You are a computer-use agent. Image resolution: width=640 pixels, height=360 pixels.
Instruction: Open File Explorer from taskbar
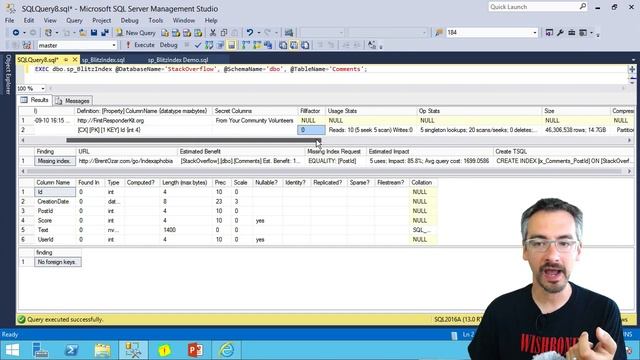(x=102, y=350)
